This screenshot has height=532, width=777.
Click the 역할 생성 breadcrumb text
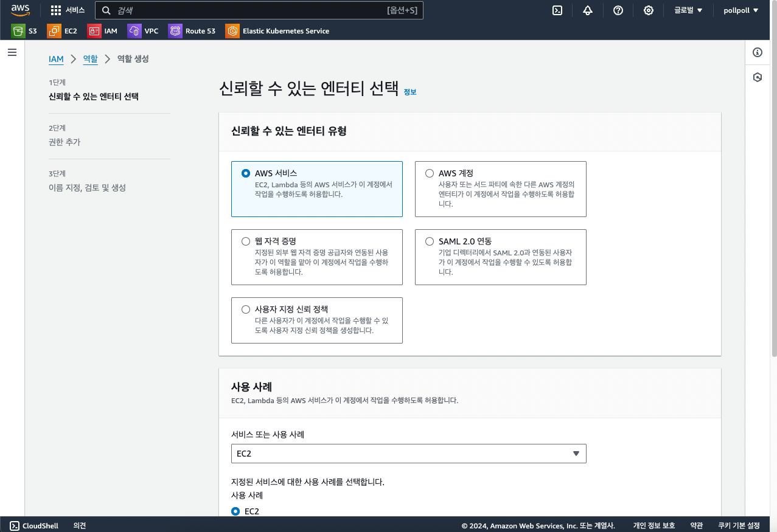tap(133, 59)
